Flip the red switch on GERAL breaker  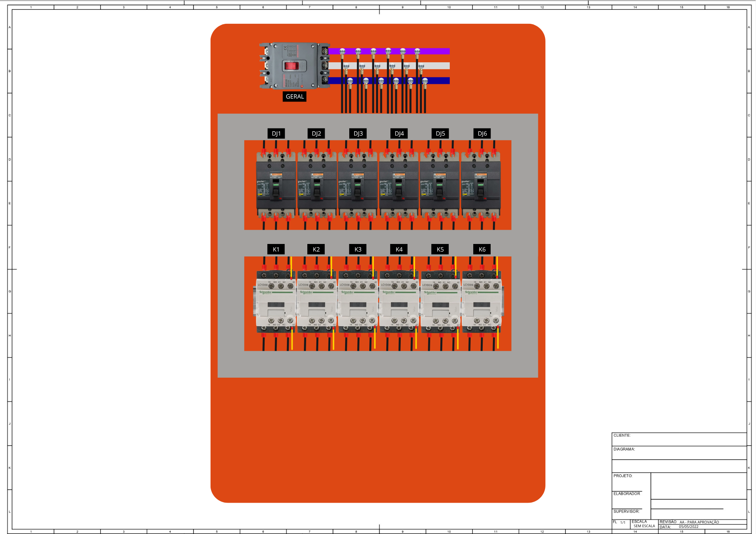point(292,66)
